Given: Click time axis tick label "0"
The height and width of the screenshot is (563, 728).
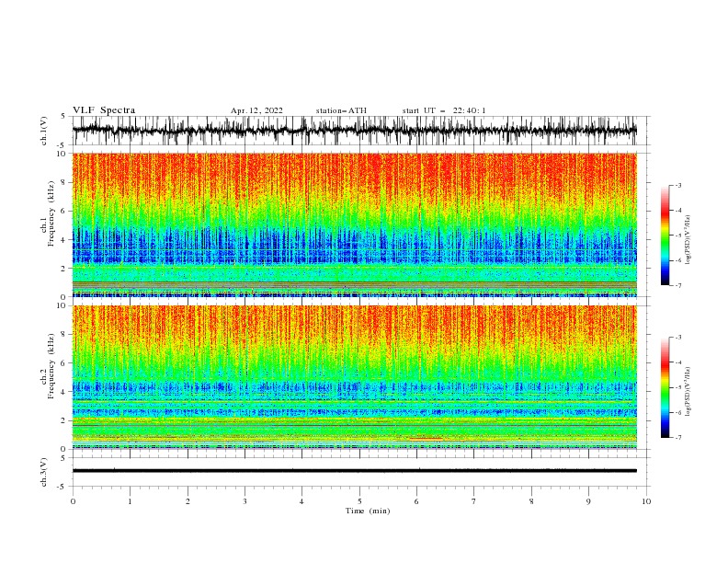Looking at the screenshot, I should tap(73, 501).
